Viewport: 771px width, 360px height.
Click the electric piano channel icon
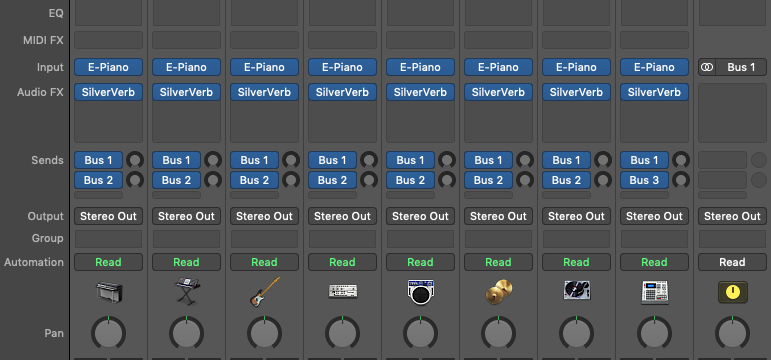coord(109,292)
